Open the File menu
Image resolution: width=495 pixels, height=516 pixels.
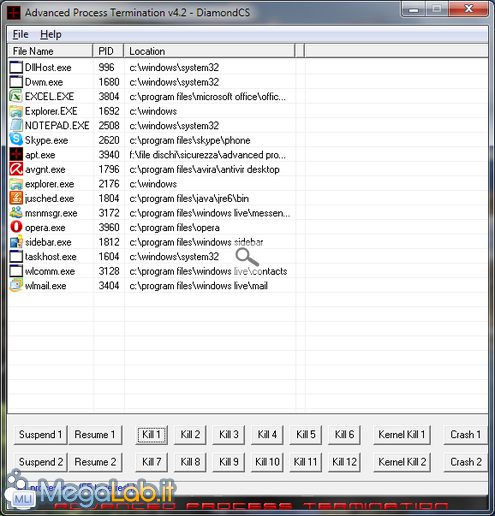(20, 34)
